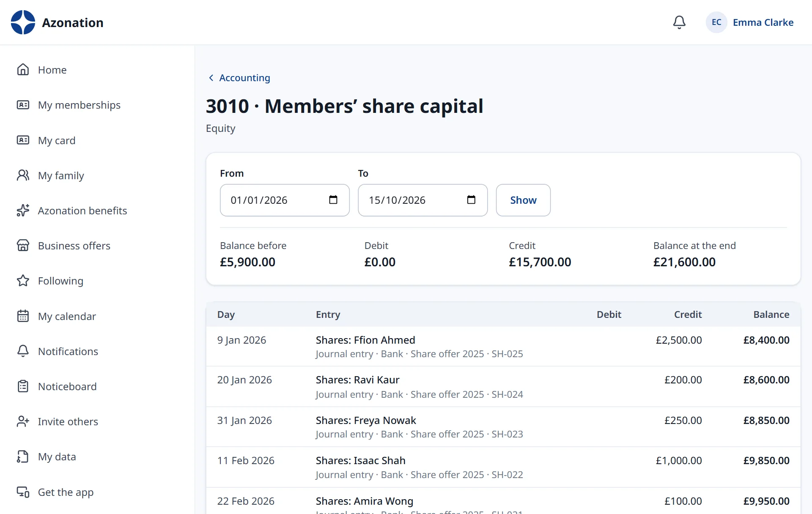Screen dimensions: 812x514
Task: Go back via the Accounting chevron
Action: [211, 78]
